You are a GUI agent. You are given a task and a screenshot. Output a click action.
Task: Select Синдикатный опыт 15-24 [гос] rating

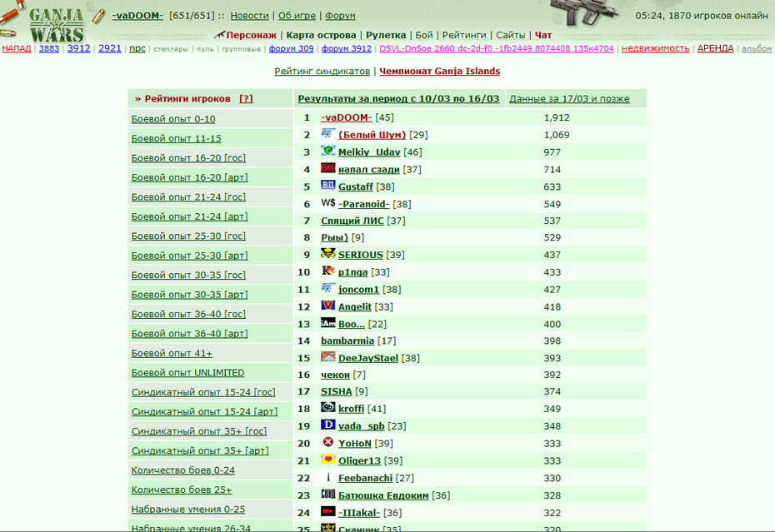tap(203, 392)
